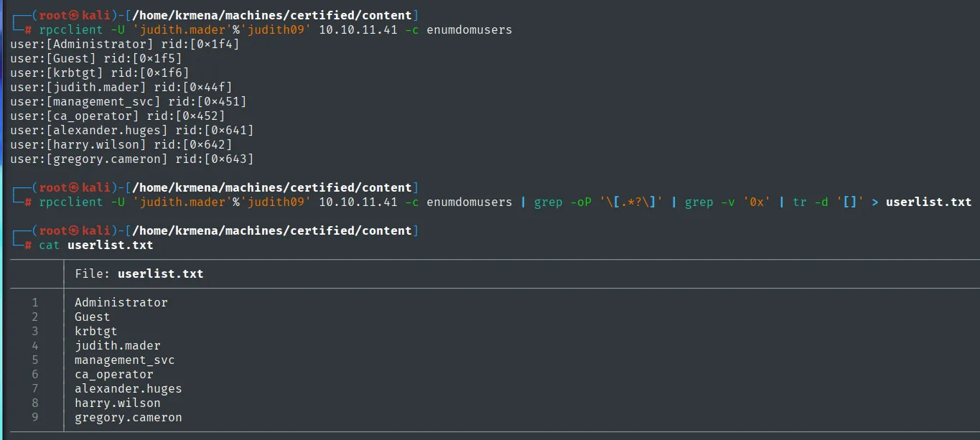Select "alexander.huges" on line 7 of userlist.txt
The width and height of the screenshot is (980, 440).
coord(129,388)
